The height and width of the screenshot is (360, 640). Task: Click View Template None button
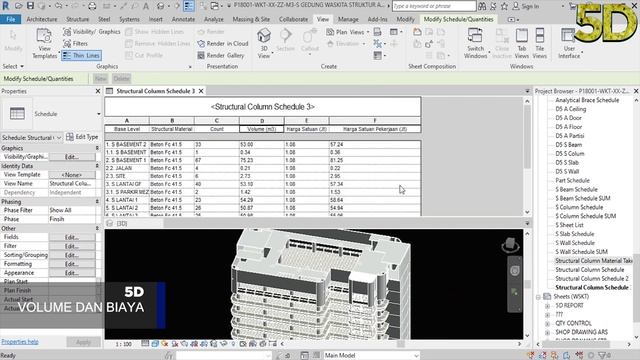tap(72, 175)
